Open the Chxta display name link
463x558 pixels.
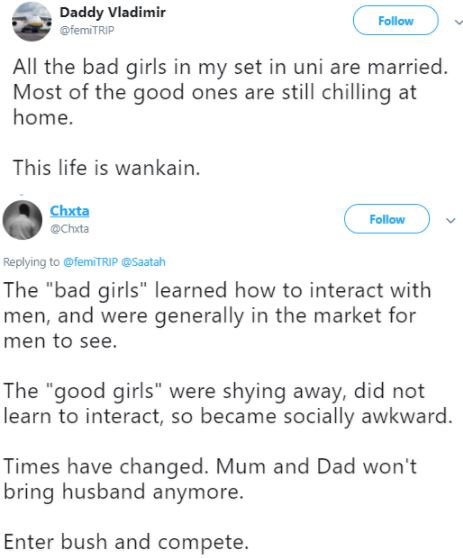(x=69, y=211)
